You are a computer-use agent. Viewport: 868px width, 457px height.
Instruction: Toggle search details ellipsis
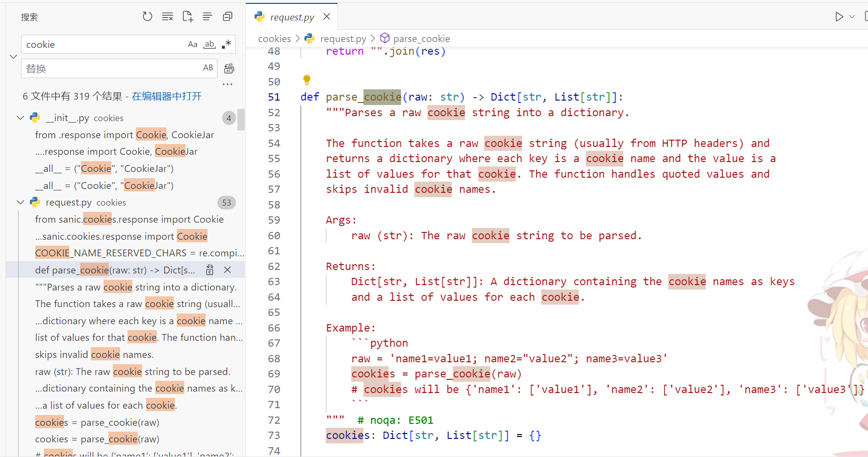(x=228, y=84)
